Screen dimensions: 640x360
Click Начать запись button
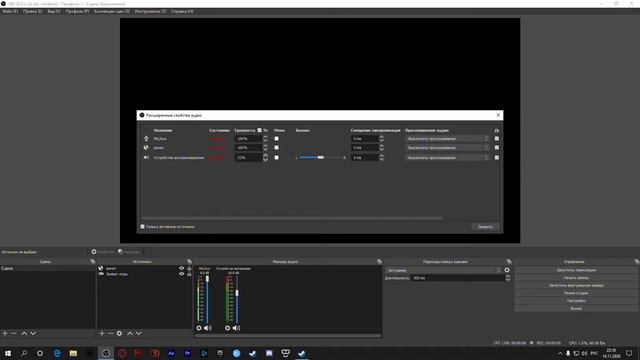pos(576,278)
